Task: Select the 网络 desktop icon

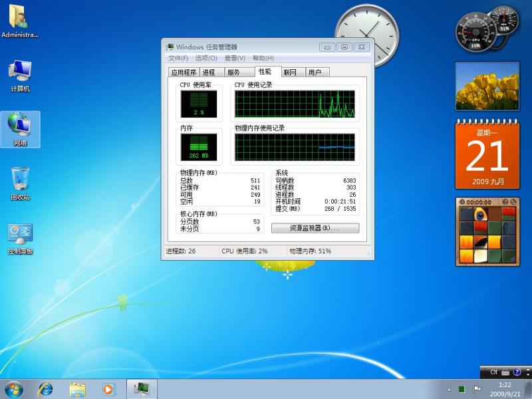Action: coord(20,130)
